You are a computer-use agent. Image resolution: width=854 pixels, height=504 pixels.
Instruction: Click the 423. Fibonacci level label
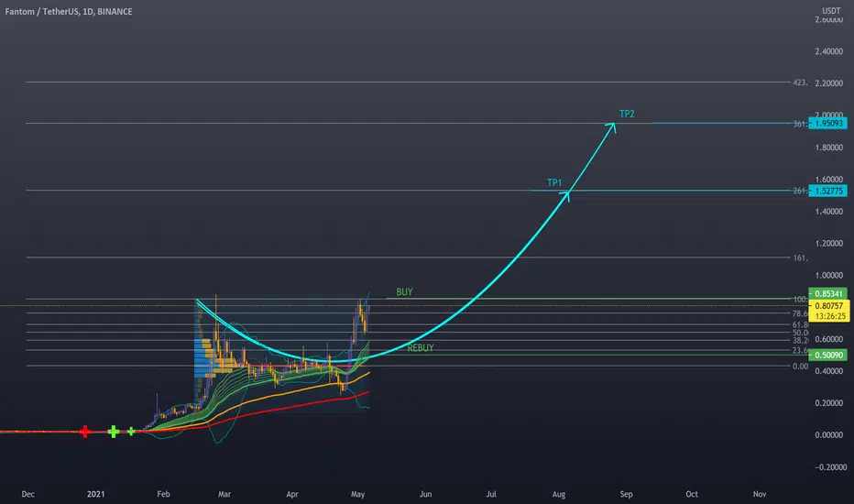pyautogui.click(x=800, y=82)
